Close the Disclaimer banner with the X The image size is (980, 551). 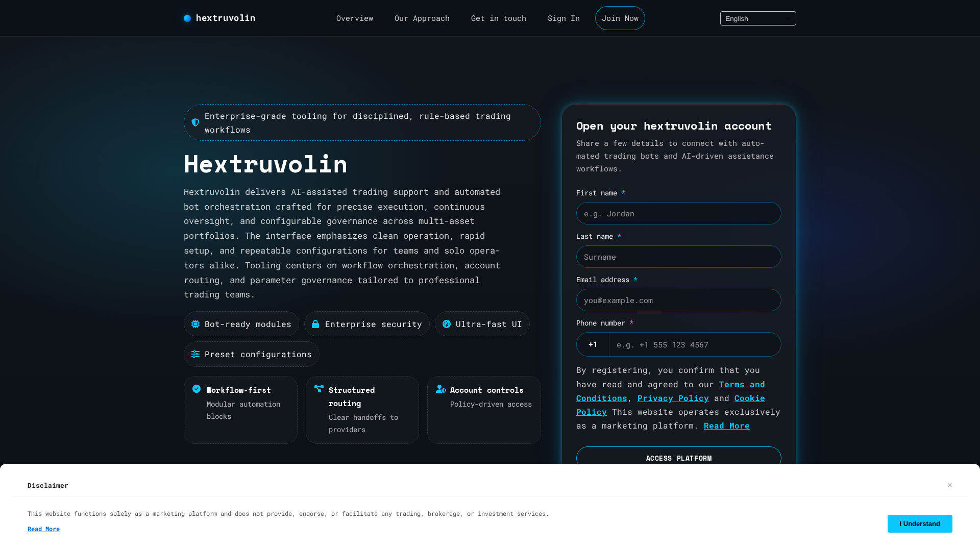[950, 485]
